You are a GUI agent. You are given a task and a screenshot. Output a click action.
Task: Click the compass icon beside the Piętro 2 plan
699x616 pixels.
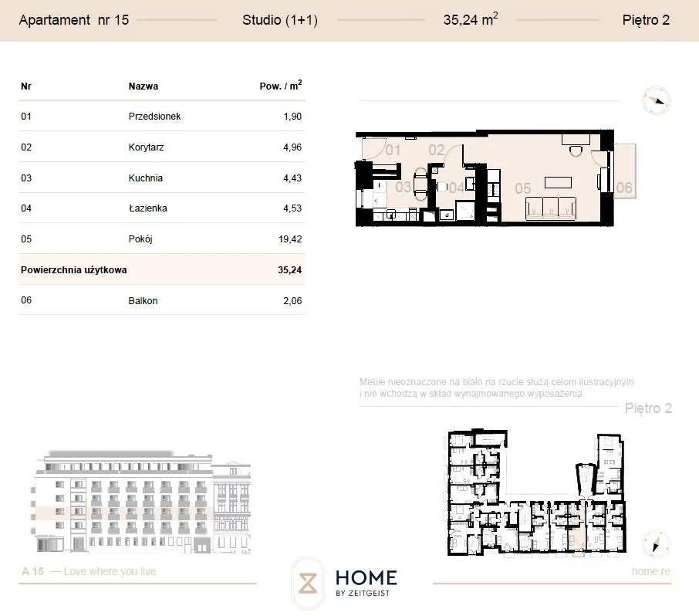[x=656, y=544]
